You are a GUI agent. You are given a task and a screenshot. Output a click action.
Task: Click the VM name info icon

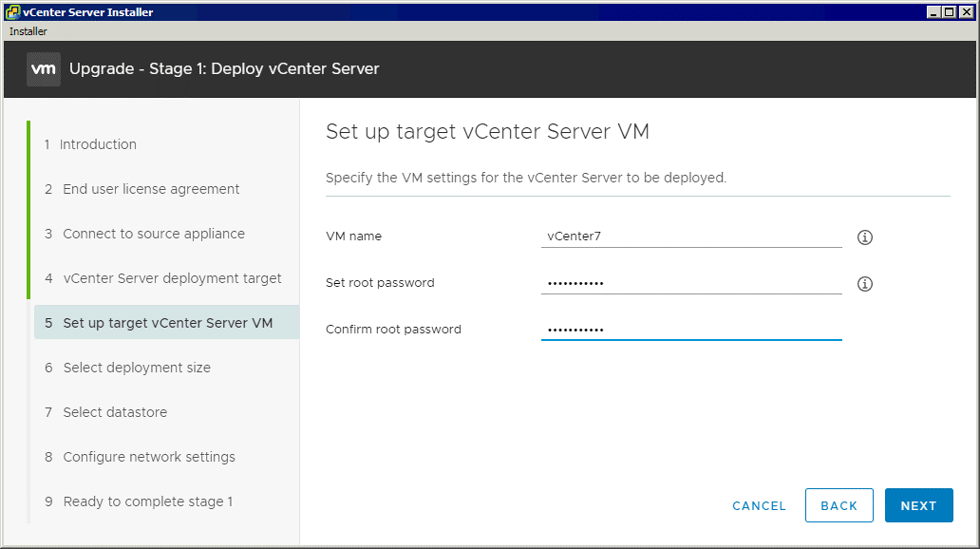click(x=864, y=237)
